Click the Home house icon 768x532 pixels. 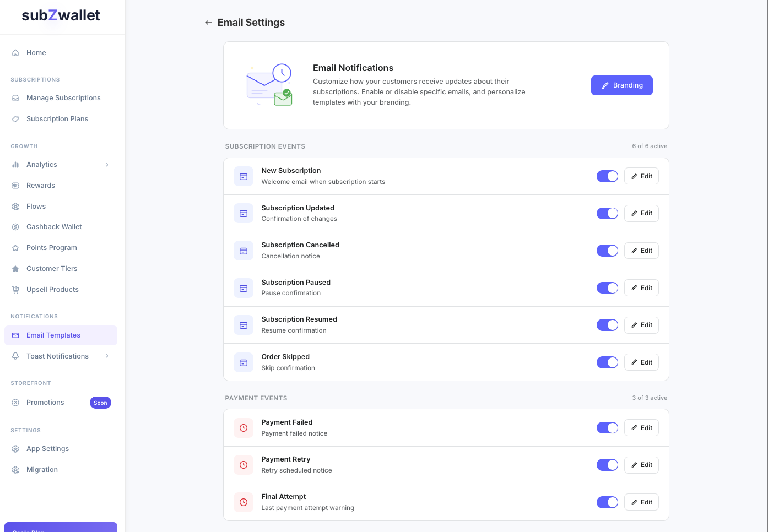tap(15, 53)
